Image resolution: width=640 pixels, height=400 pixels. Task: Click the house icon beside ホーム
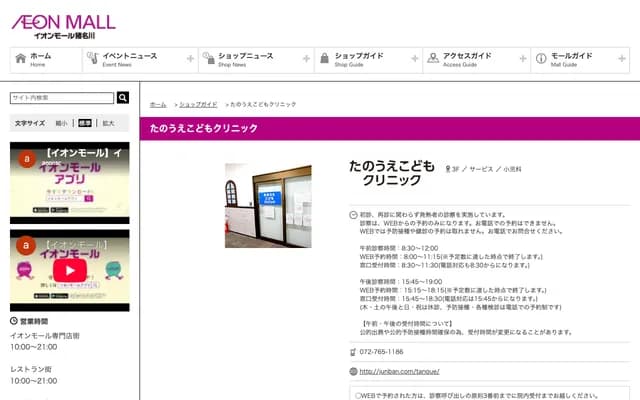click(x=20, y=58)
